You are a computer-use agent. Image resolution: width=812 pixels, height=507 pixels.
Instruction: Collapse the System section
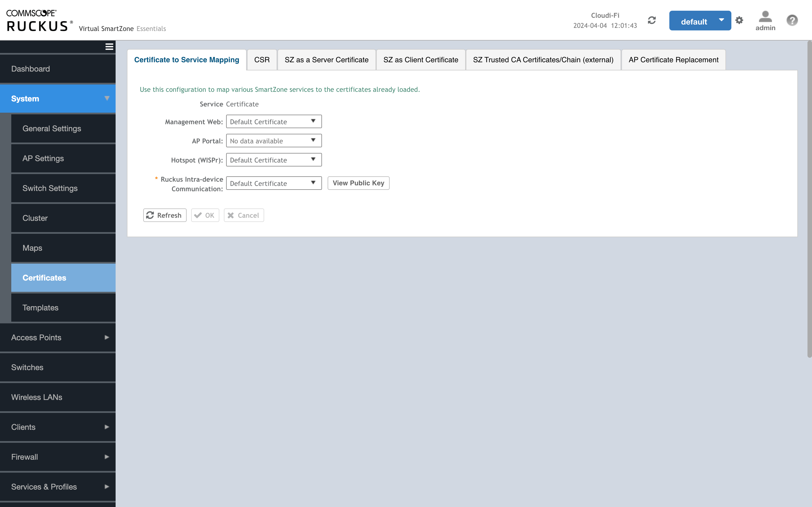[58, 98]
